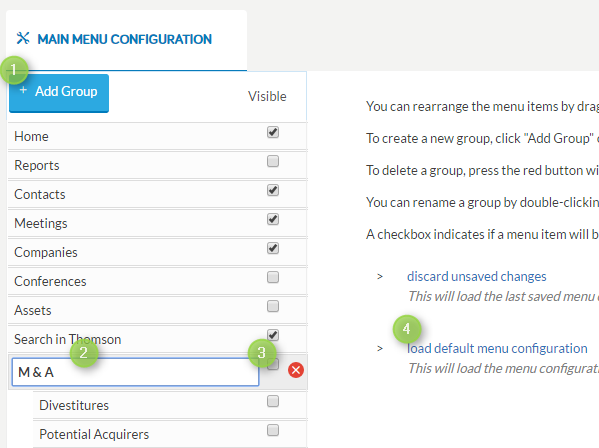
Task: Uncheck the Home visible checkbox
Action: pos(273,132)
